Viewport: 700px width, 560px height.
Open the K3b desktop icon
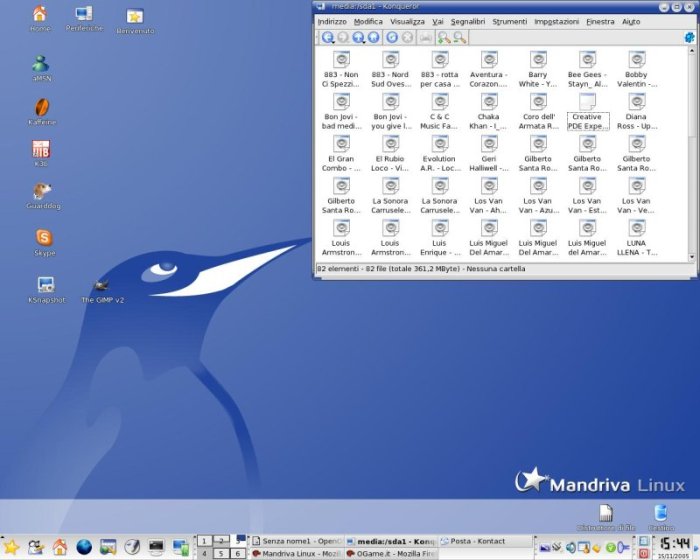click(x=41, y=150)
